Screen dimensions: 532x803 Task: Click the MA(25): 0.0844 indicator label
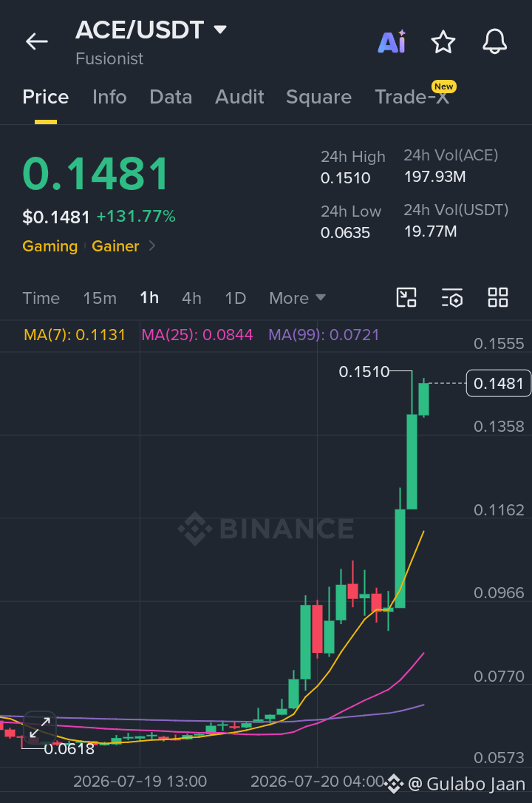coord(197,335)
